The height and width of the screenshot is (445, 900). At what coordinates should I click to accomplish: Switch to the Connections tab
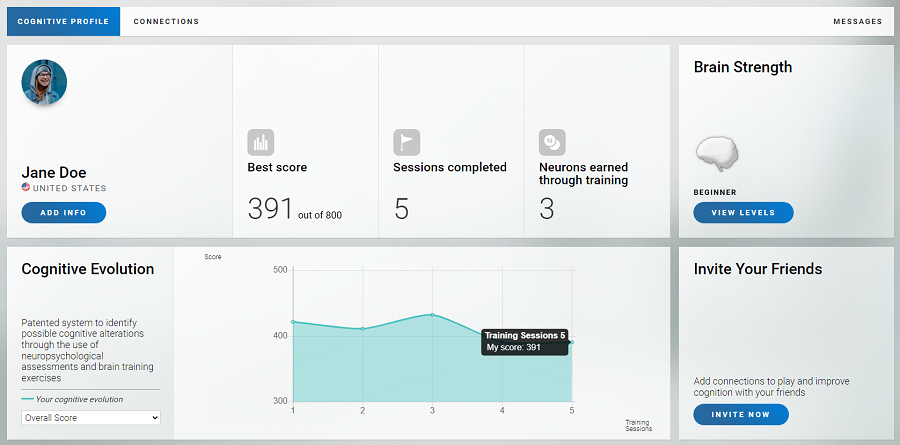pyautogui.click(x=166, y=21)
